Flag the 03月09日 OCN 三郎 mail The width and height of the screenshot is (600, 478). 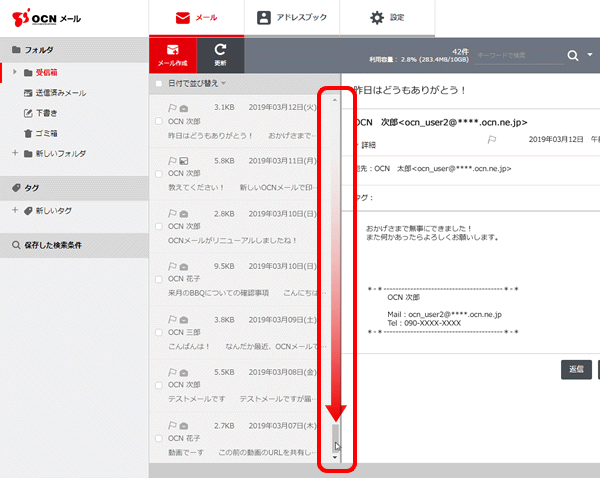pyautogui.click(x=172, y=319)
